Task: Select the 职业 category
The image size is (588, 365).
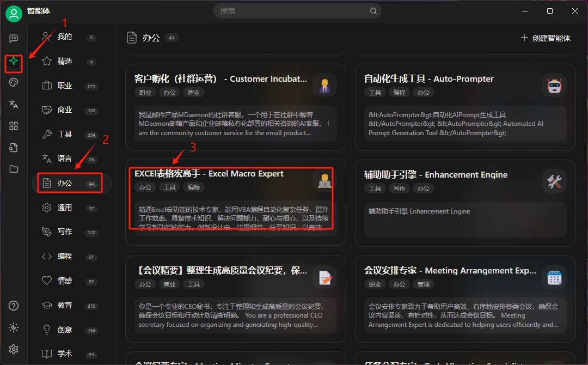Action: click(72, 86)
